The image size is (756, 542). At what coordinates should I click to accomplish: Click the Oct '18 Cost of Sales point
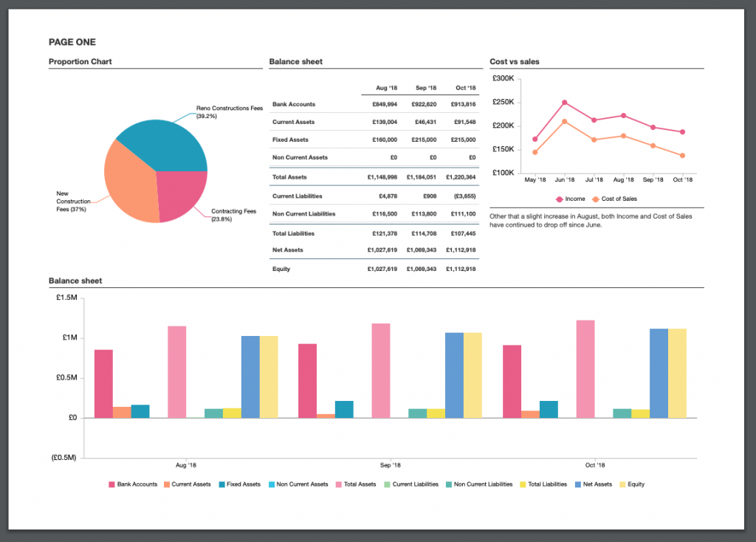click(682, 156)
